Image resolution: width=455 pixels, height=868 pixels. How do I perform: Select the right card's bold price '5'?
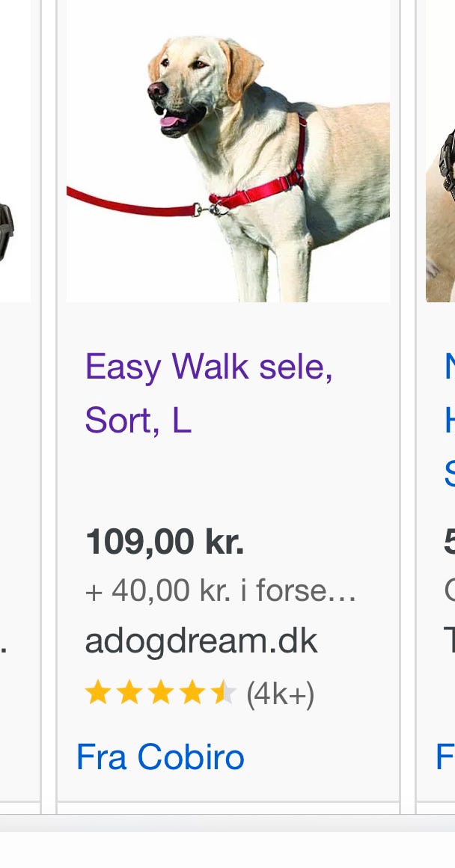pos(450,541)
